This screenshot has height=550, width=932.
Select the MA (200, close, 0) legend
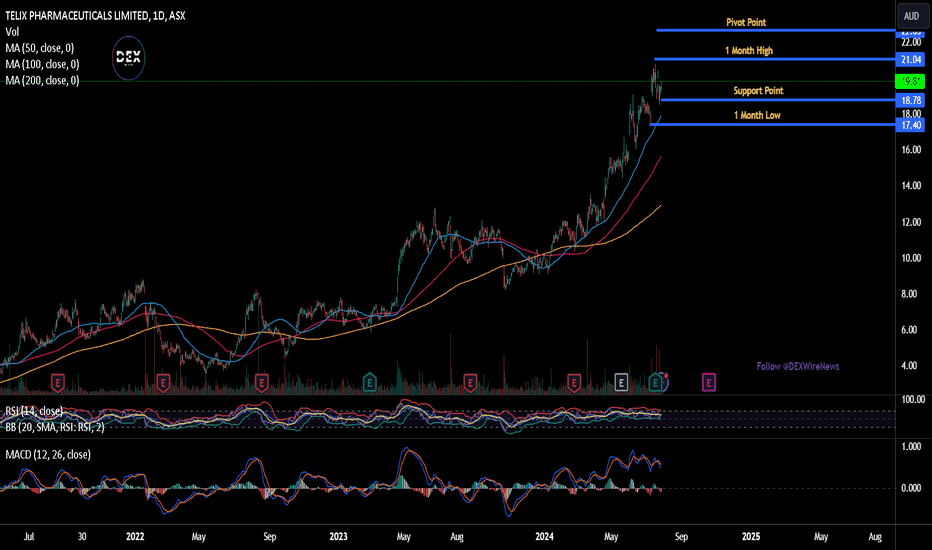point(42,80)
